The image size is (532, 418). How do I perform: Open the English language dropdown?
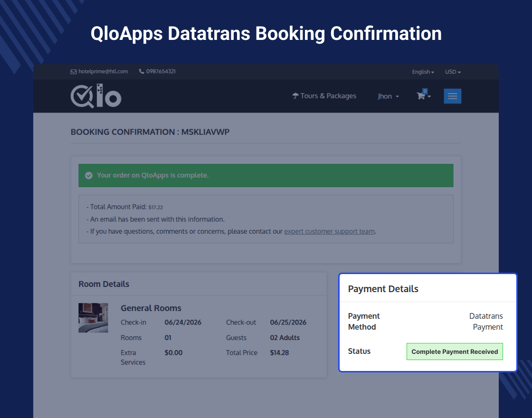click(x=423, y=72)
